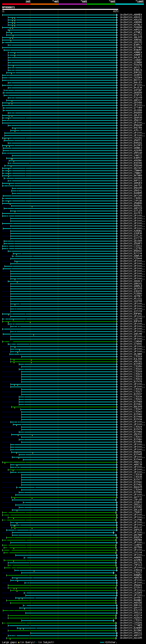Click the UniRef100_Q00TE3 label

pyautogui.click(x=131, y=213)
